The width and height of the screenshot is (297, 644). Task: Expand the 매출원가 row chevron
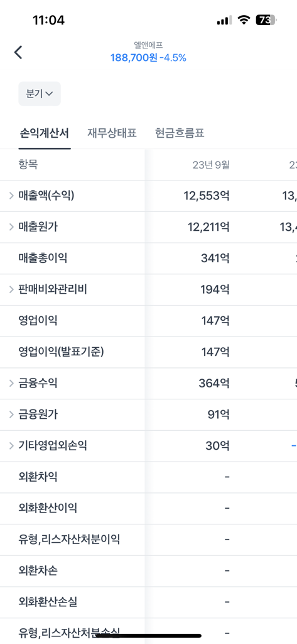point(11,227)
